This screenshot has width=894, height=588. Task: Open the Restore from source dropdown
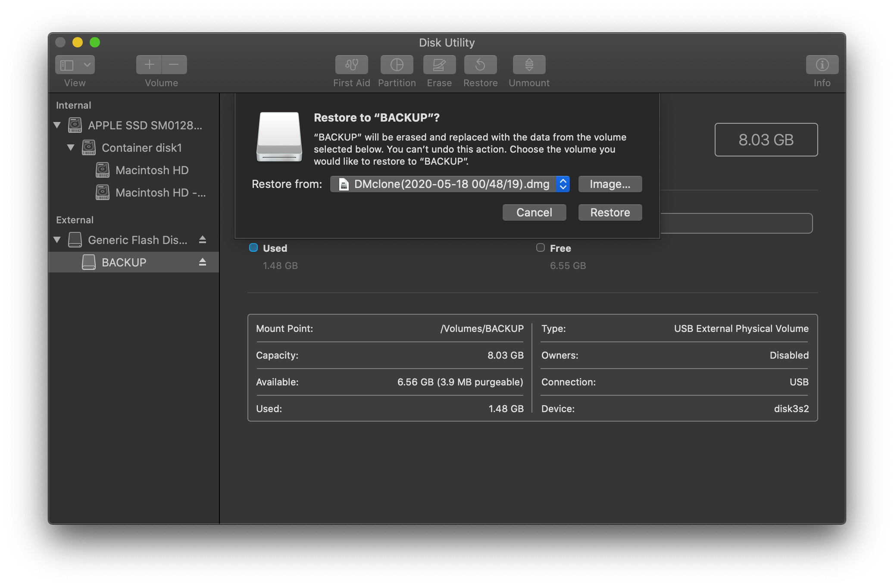[x=450, y=184]
